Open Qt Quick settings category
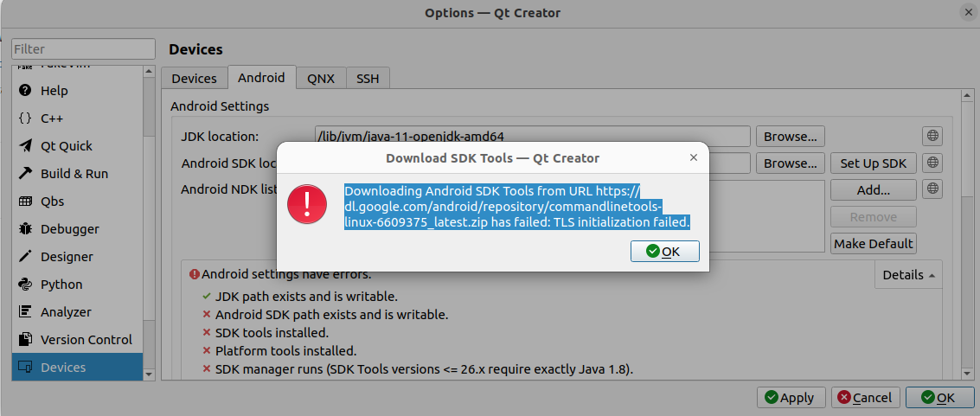 (x=77, y=145)
